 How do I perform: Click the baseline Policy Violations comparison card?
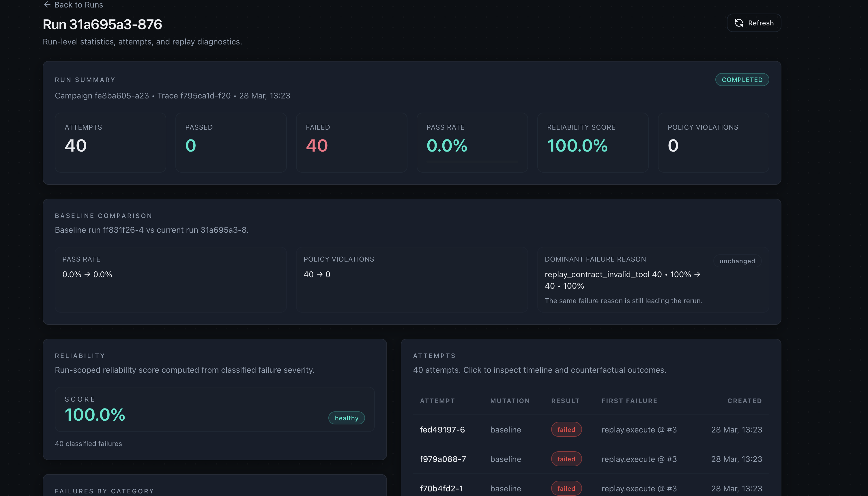(411, 279)
